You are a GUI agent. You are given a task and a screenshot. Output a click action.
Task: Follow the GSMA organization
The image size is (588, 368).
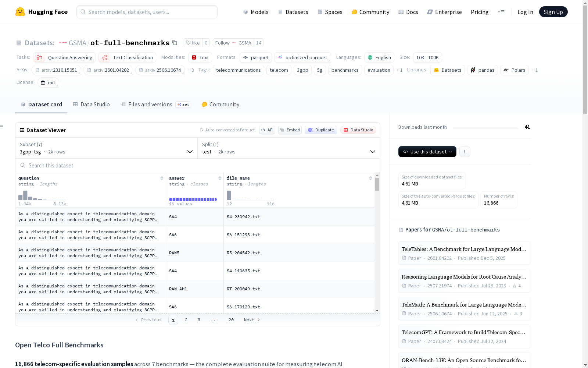(x=233, y=43)
